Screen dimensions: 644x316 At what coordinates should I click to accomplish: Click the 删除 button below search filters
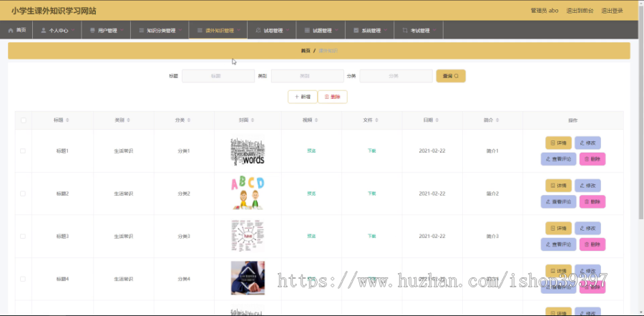tap(332, 97)
